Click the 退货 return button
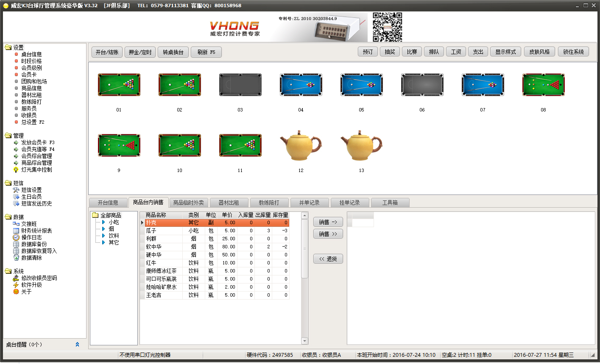This screenshot has width=600, height=364. [328, 259]
